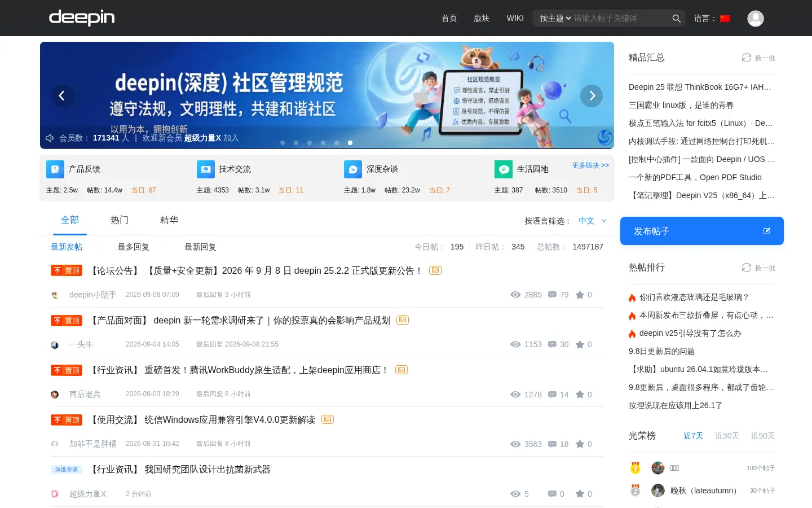Select the Chinese flag language icon

point(725,19)
